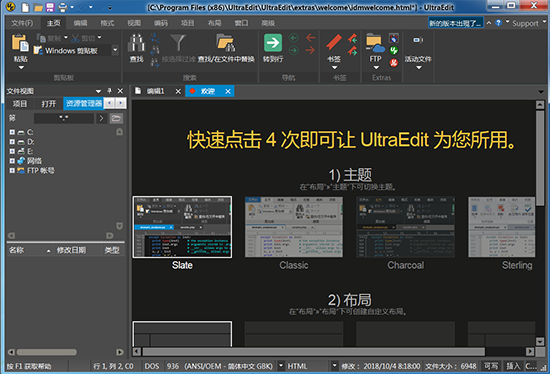Screen dimensions: 550x374
Task: Switch to the 编辑 ribbon tab
Action: [x=80, y=23]
